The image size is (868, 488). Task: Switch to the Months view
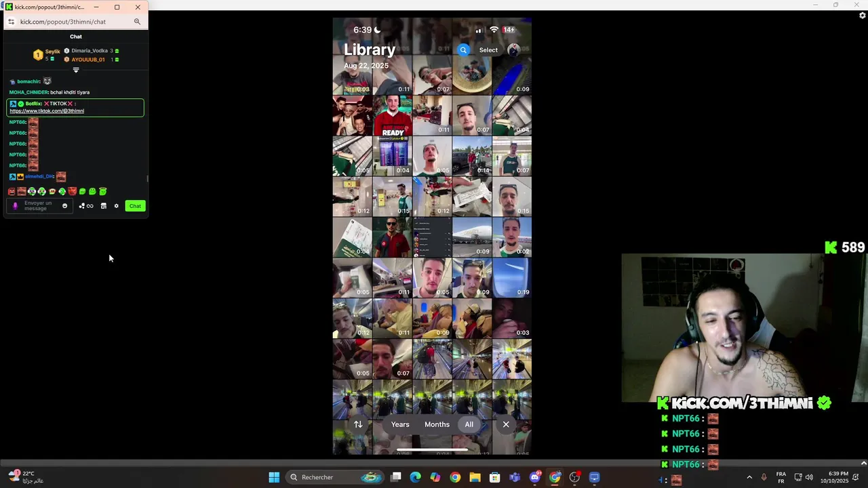point(437,424)
